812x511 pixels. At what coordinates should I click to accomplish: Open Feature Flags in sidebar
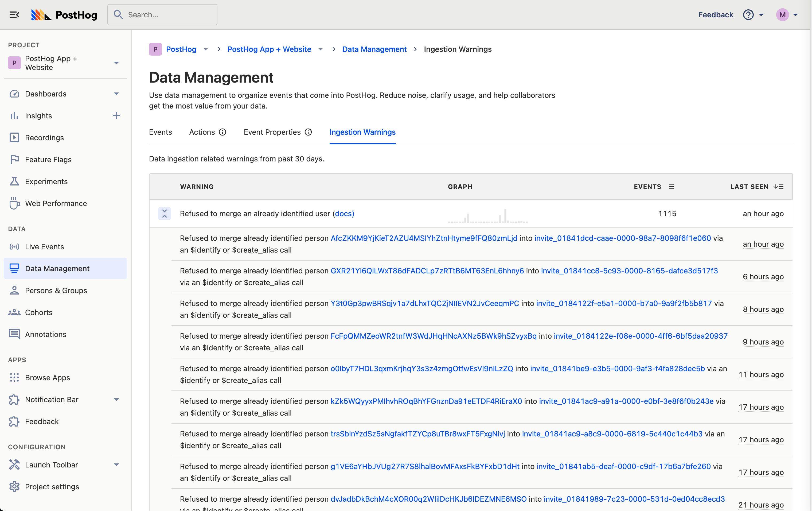48,160
